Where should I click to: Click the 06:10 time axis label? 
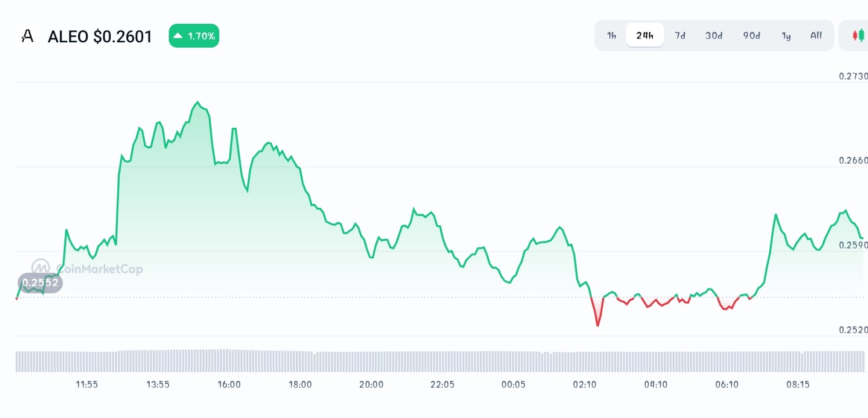click(727, 384)
